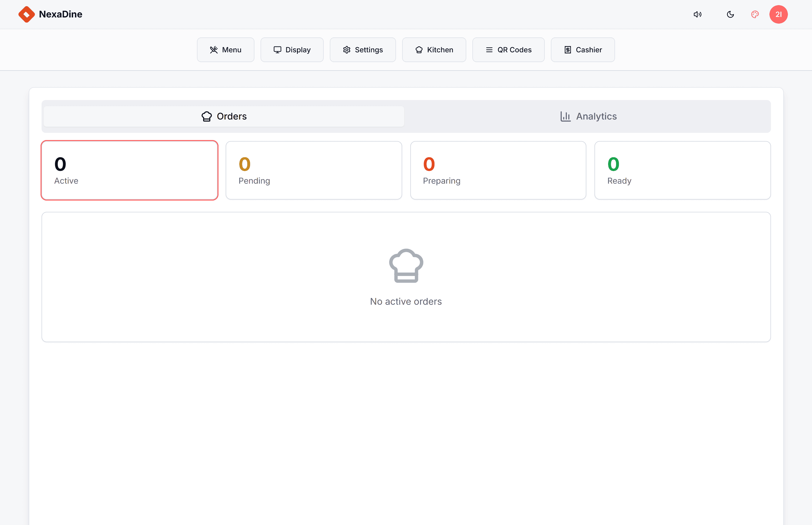Open the color theme palette icon
This screenshot has width=812, height=525.
(x=755, y=14)
